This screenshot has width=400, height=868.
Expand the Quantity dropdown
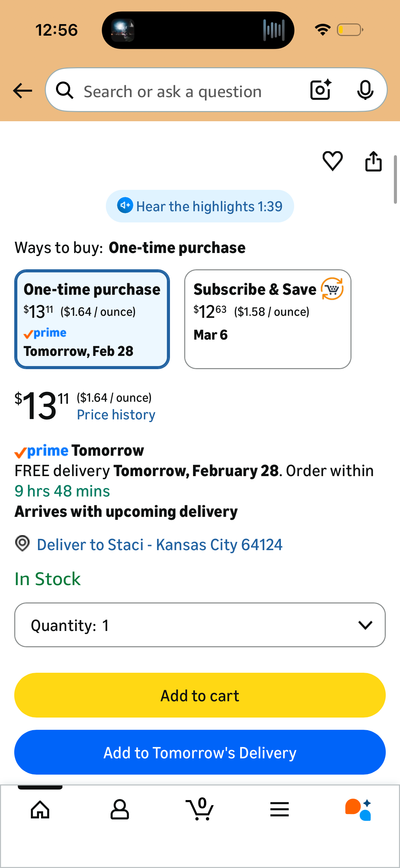click(x=200, y=625)
